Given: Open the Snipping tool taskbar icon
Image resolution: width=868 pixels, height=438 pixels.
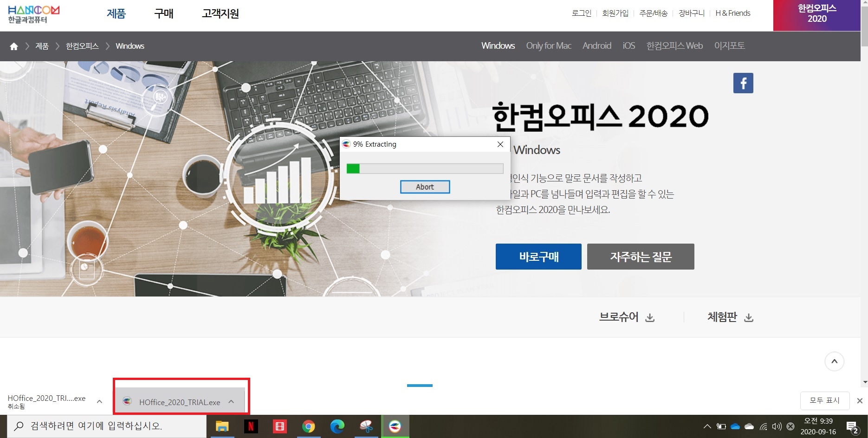Looking at the screenshot, I should point(366,426).
